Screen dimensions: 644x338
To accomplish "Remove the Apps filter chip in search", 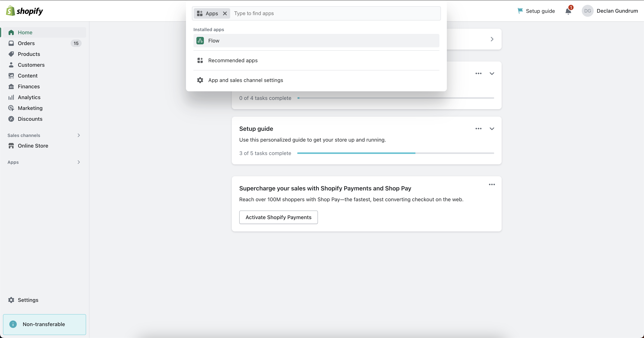I will coord(225,13).
